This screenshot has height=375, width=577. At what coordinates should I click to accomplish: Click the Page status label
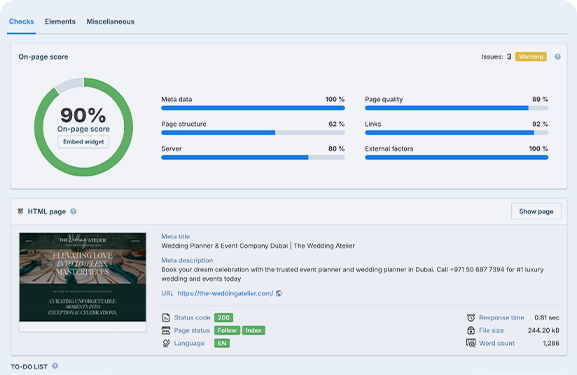point(192,330)
